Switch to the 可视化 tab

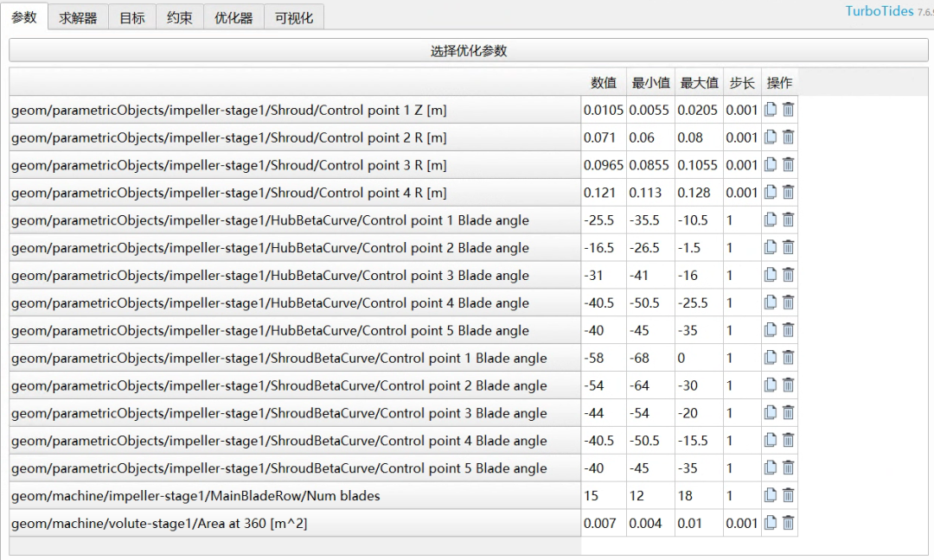click(293, 16)
